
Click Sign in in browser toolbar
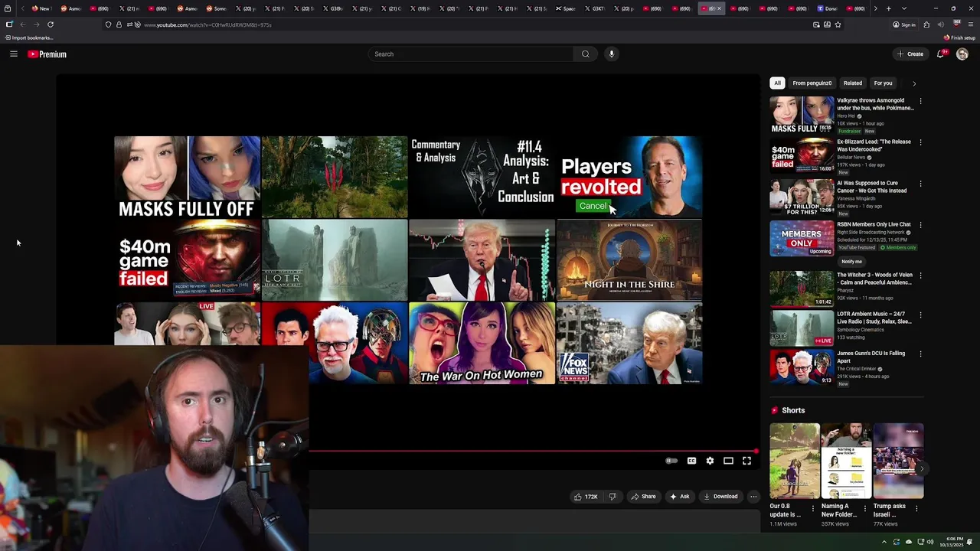pos(903,24)
